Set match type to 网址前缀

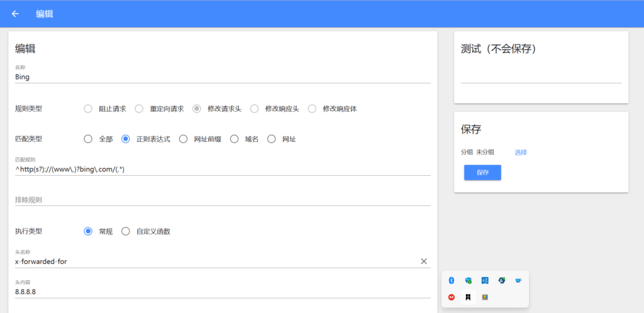click(183, 139)
